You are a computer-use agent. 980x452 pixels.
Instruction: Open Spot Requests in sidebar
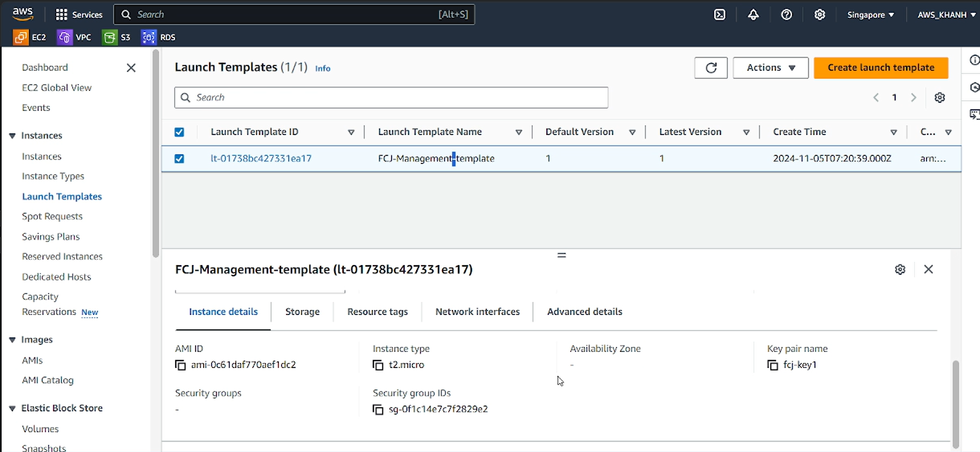52,216
